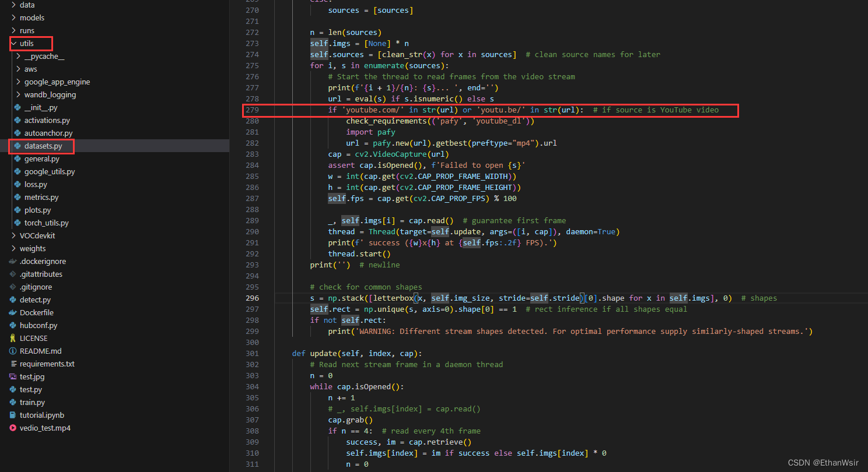Click 'import pafy' code line
Image resolution: width=868 pixels, height=472 pixels.
[370, 132]
